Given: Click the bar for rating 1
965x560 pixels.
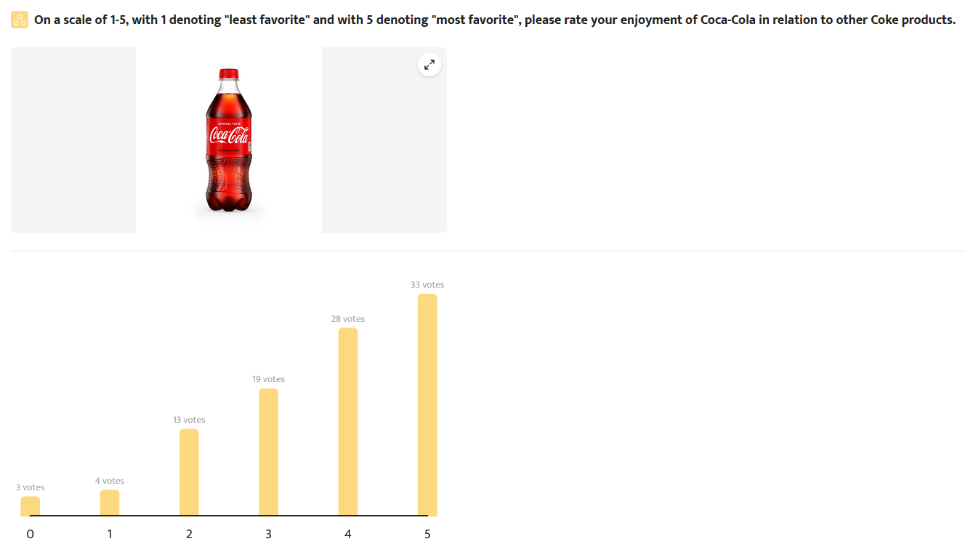Looking at the screenshot, I should [110, 503].
